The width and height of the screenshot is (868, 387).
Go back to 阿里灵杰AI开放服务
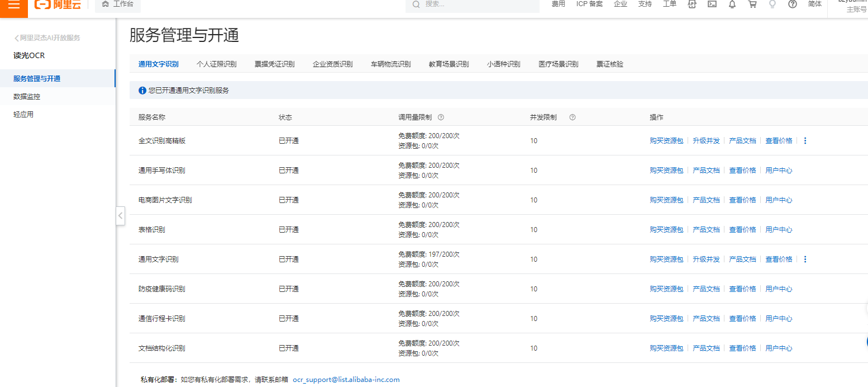click(47, 38)
